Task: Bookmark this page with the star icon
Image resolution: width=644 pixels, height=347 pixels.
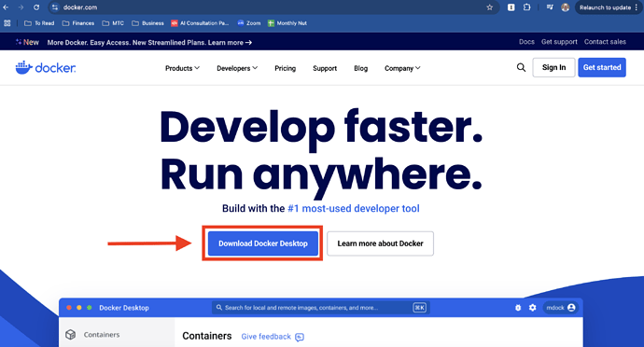Action: (490, 7)
